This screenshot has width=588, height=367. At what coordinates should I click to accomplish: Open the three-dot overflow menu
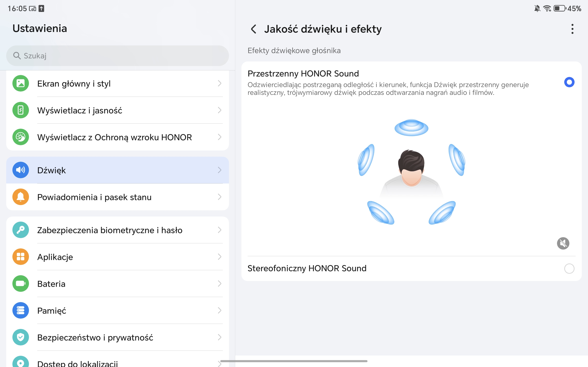point(572,29)
